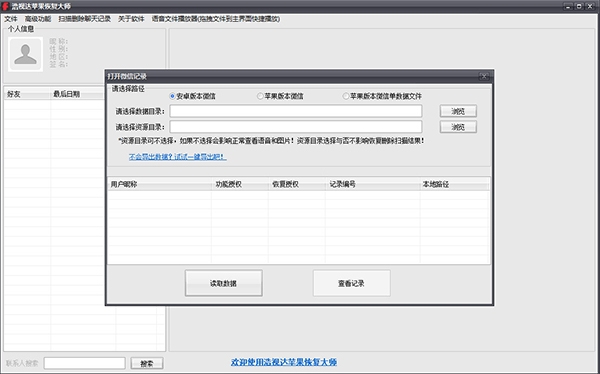Click the 记录编号 column header
Viewport: 600px width, 374px height.
pyautogui.click(x=373, y=184)
